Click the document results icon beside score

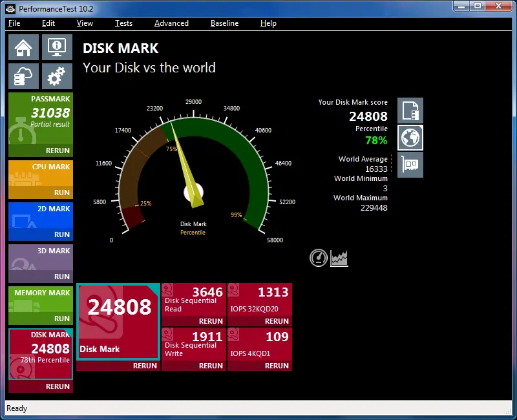[410, 110]
